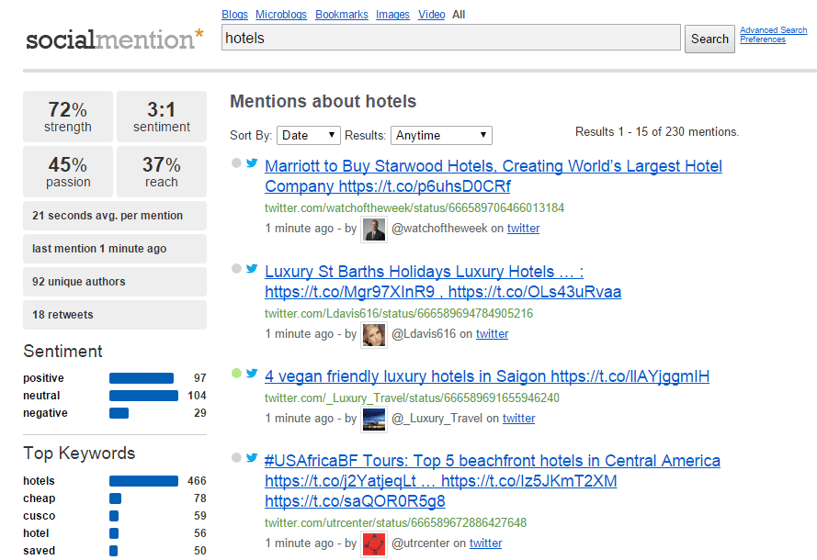Viewport: 817px width, 560px height.
Task: Open the Sort By Date dropdown
Action: (x=308, y=135)
